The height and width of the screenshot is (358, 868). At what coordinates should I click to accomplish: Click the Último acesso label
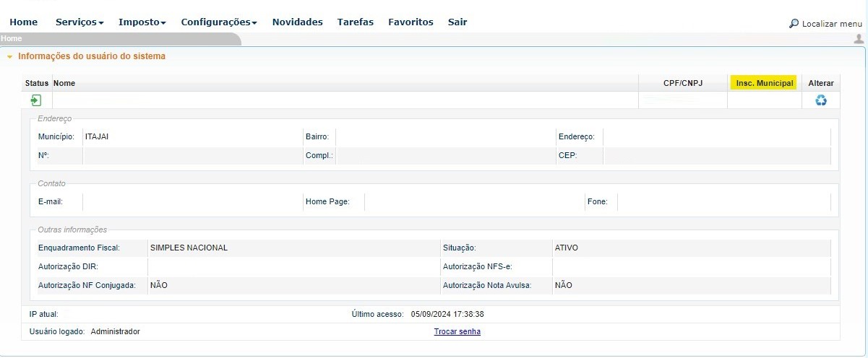(379, 315)
